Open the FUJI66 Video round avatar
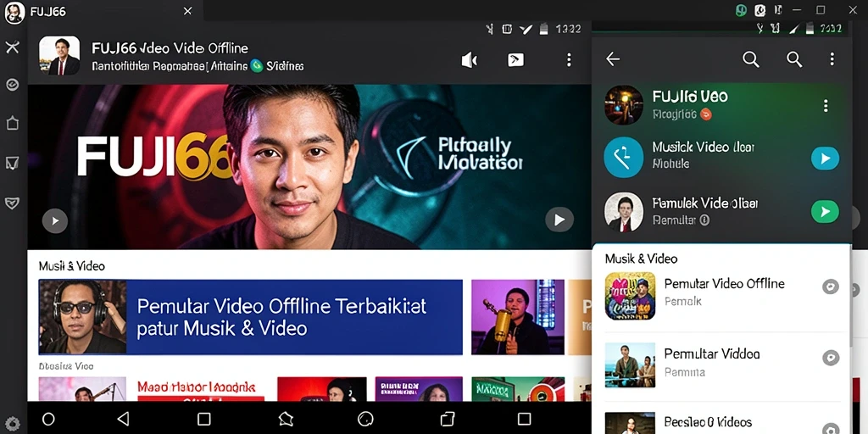Viewport: 868px width, 434px height. (x=624, y=105)
